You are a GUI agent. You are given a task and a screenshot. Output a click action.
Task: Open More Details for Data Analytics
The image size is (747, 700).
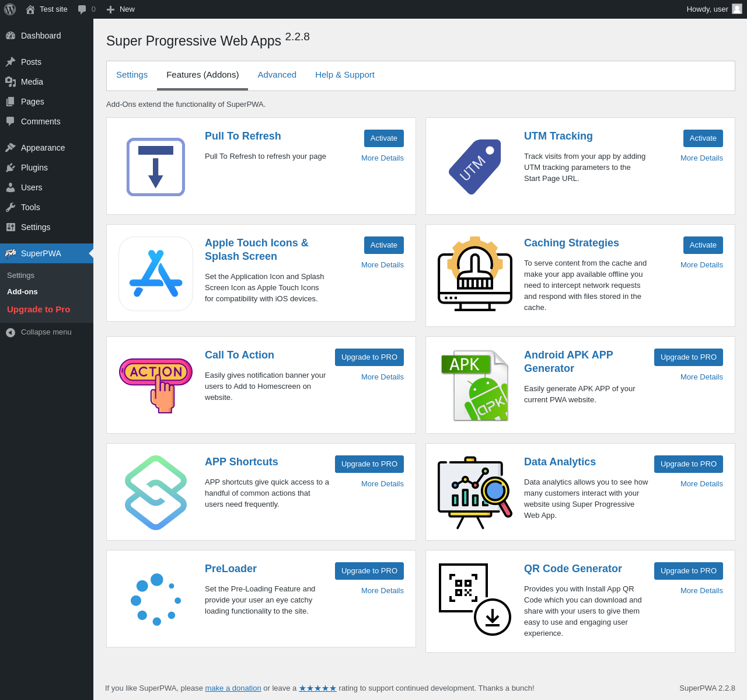tap(701, 484)
